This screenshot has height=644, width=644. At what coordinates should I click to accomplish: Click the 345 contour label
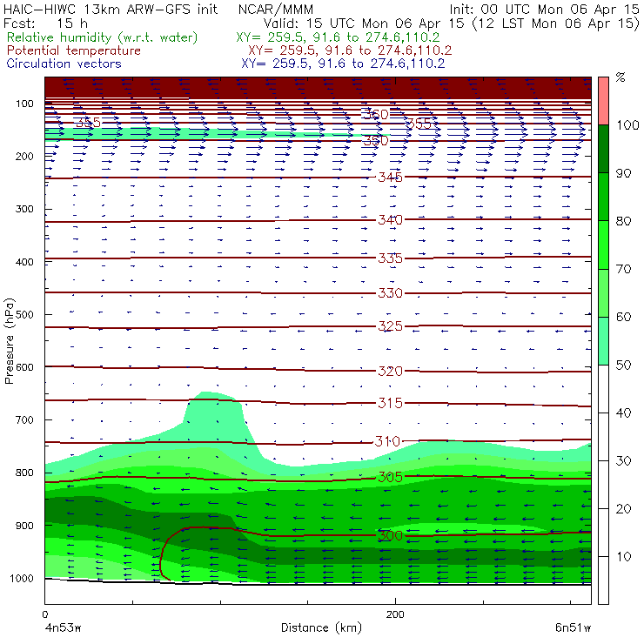[390, 178]
